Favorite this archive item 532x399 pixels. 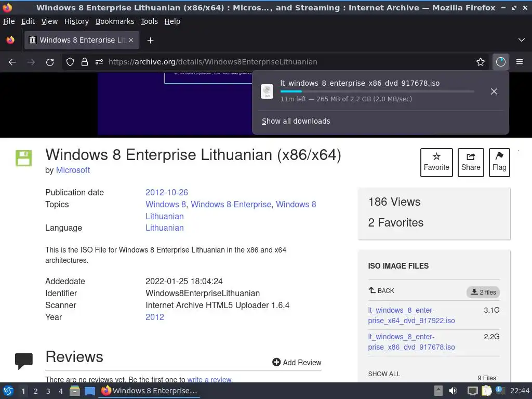[436, 163]
